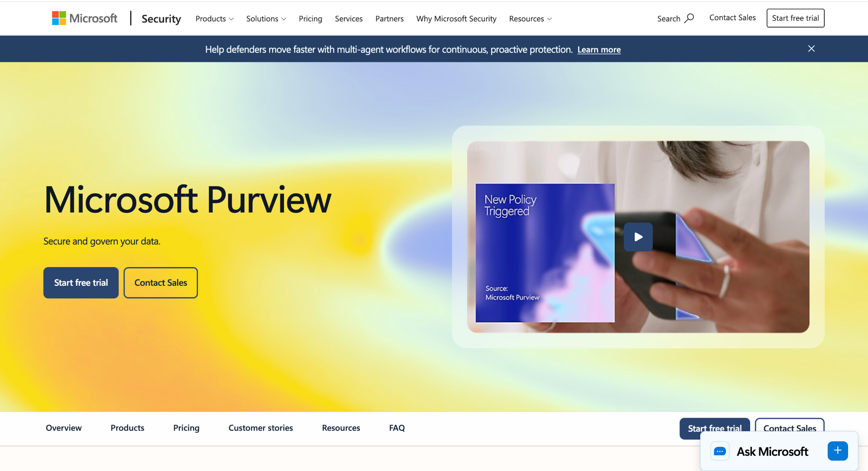Click the Microsoft Purview heading

(x=188, y=199)
